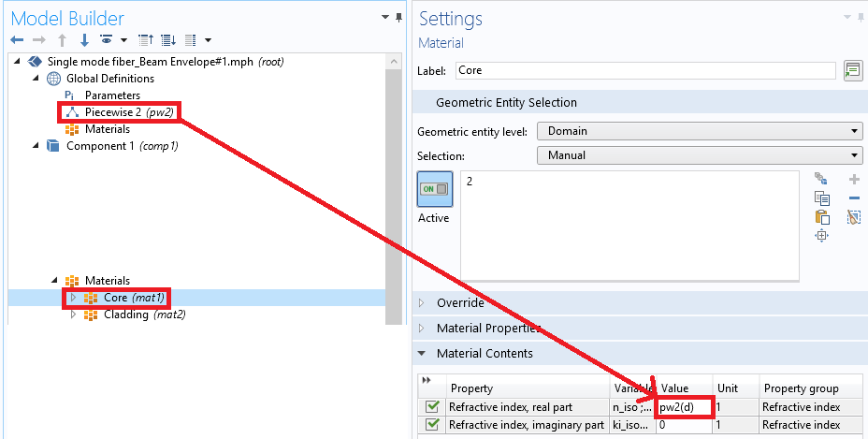Select Parameters under Global Definitions
868x439 pixels.
click(x=112, y=95)
